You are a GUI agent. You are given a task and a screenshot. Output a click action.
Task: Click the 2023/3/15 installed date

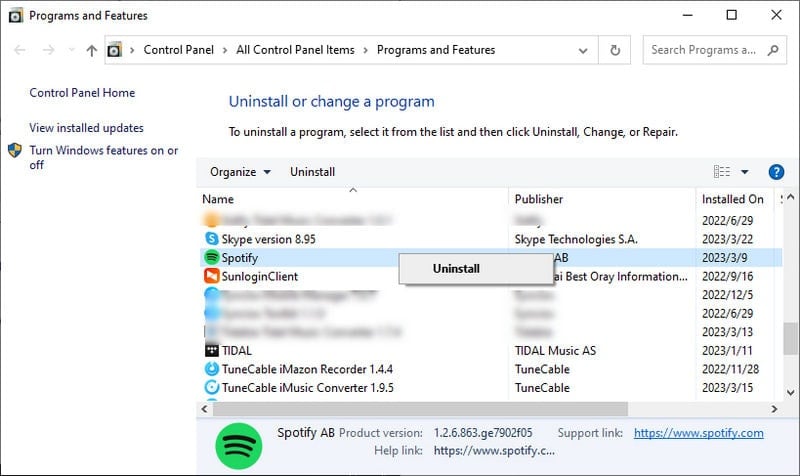(x=727, y=387)
